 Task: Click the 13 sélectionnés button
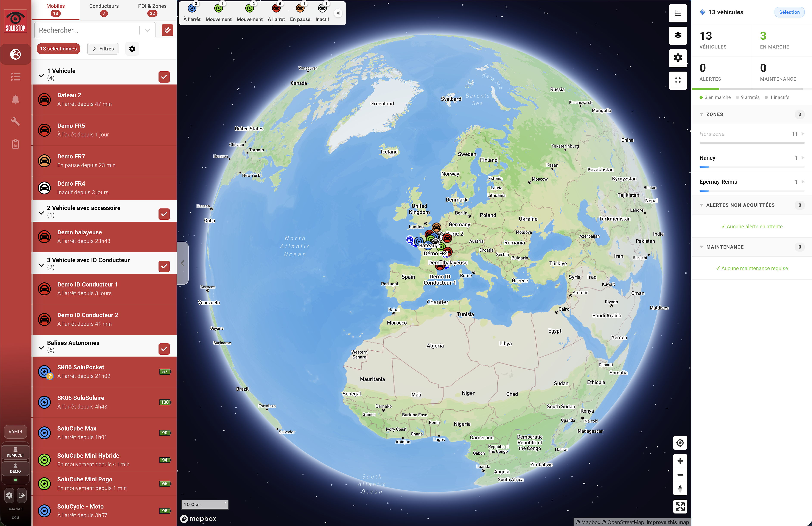58,49
